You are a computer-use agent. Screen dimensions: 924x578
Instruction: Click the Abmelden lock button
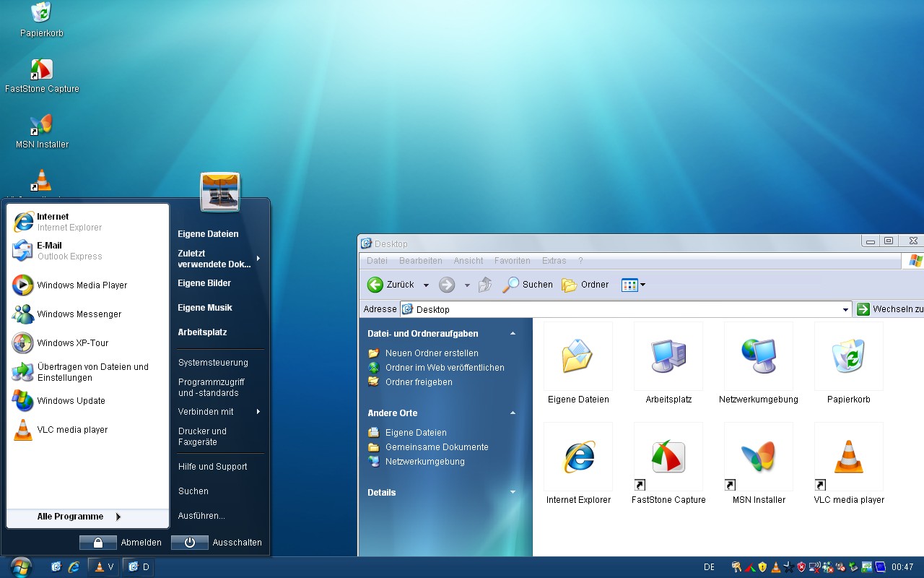point(98,543)
